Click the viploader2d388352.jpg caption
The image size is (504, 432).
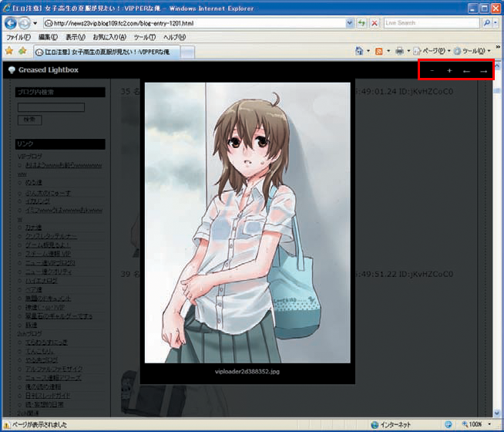[x=247, y=372]
